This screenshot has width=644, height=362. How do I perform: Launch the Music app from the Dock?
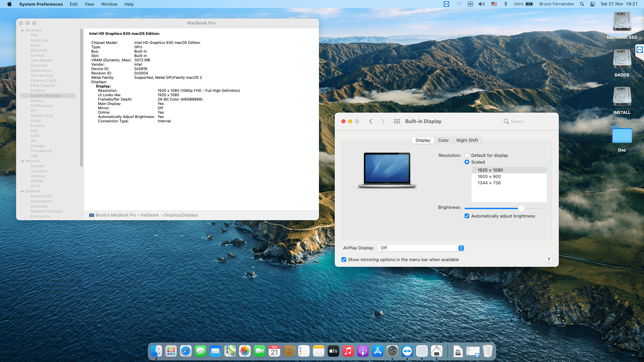pos(348,351)
